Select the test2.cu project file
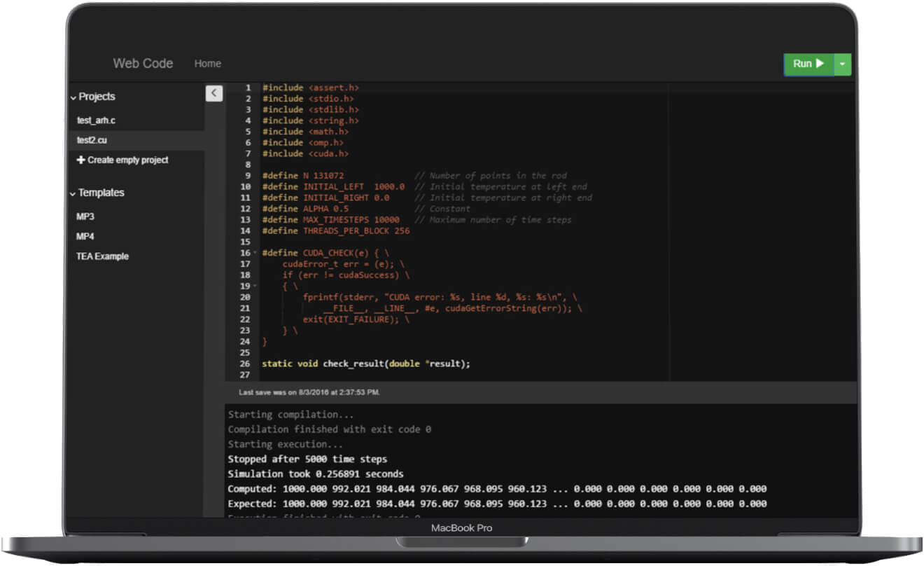The image size is (924, 566). [x=92, y=140]
